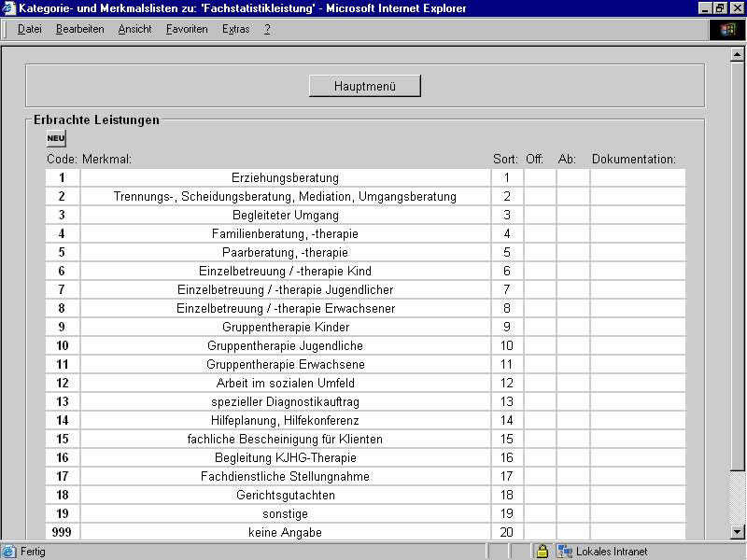Click the Gerichtsgutachten entry

[x=286, y=495]
